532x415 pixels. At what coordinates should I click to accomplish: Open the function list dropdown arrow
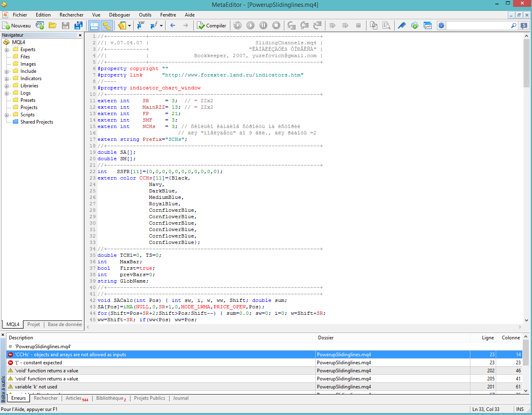tap(161, 26)
